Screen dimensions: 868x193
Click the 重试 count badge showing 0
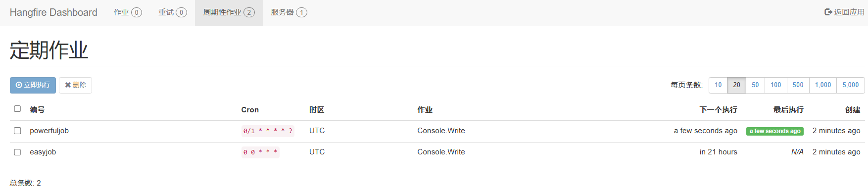point(182,12)
